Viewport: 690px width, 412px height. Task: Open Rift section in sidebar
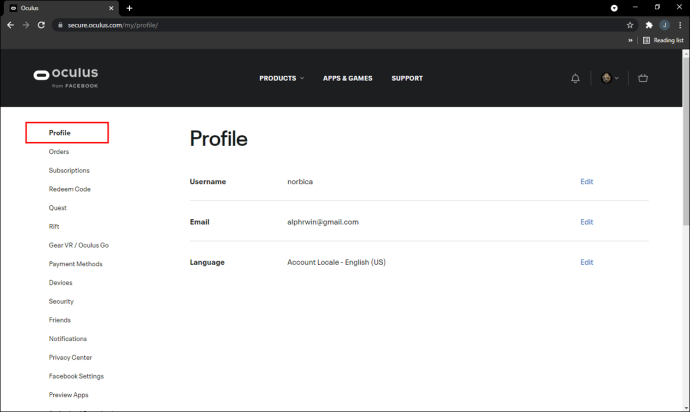(x=54, y=226)
